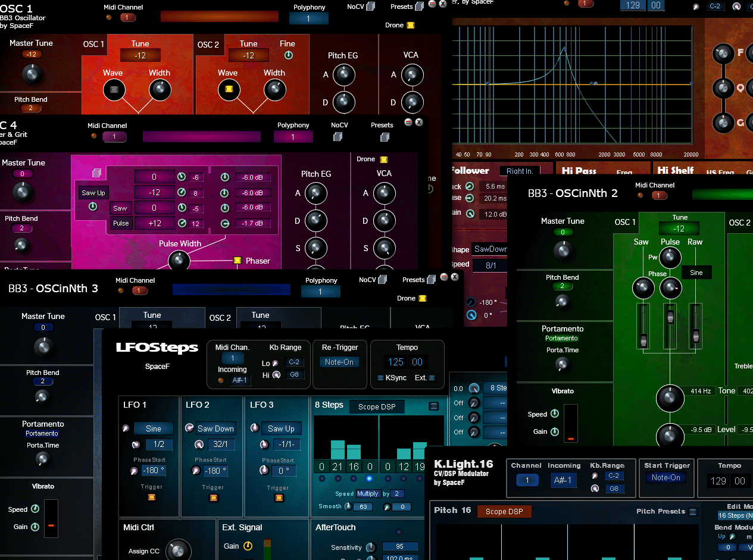Enable the Phaser toggle in OSC 4
This screenshot has height=560, width=753.
click(238, 261)
